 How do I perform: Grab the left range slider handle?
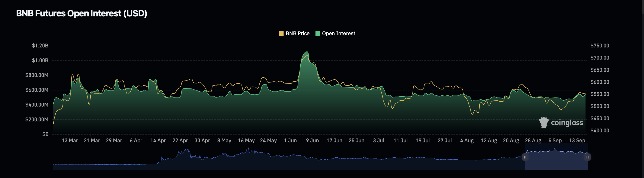coord(525,157)
